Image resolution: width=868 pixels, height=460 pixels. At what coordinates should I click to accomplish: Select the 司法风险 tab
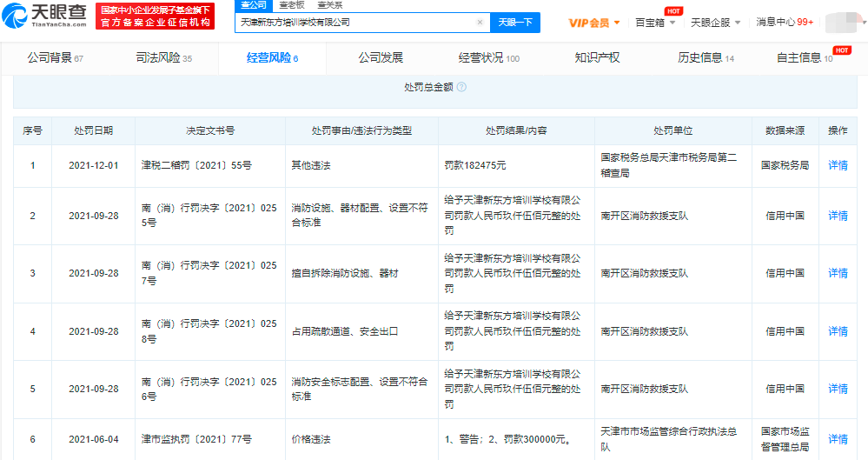pos(164,57)
